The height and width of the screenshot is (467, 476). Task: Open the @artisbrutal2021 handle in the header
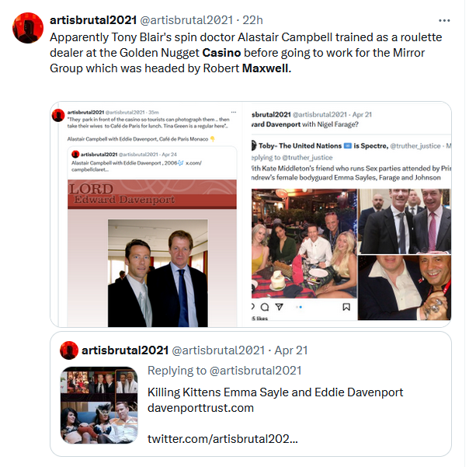pos(186,20)
